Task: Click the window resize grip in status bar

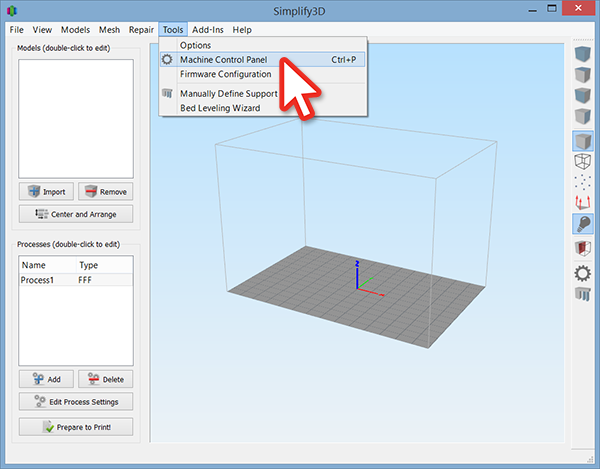Action: (x=589, y=458)
